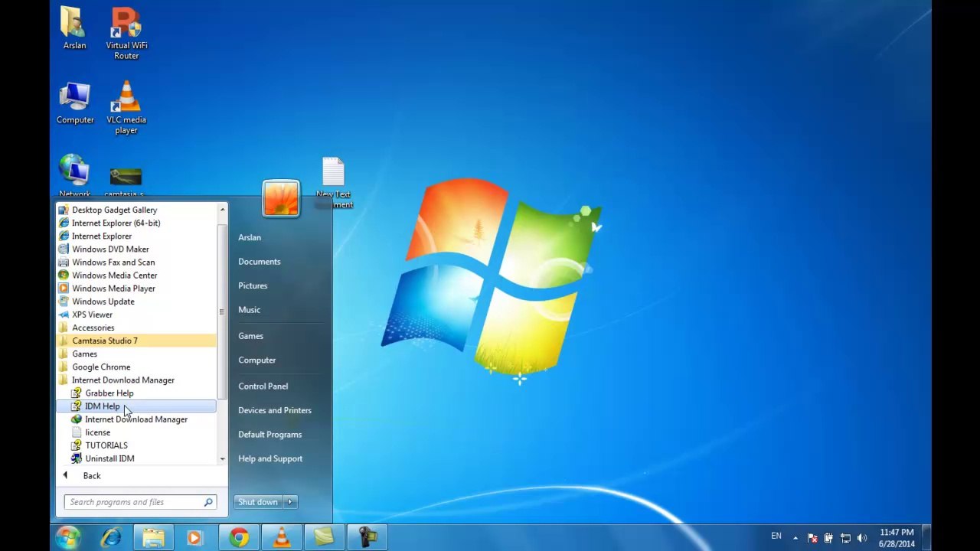
Task: Show hidden tray icons arrow
Action: tap(795, 538)
